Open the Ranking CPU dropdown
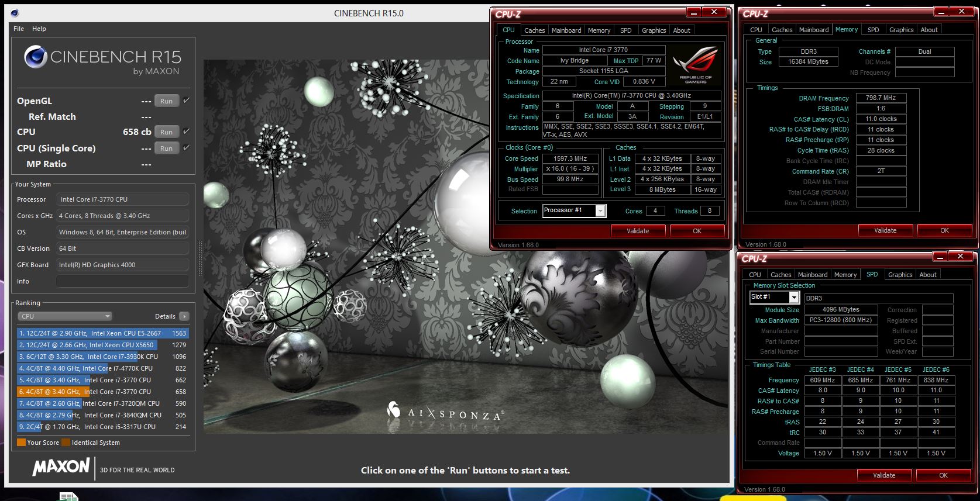The height and width of the screenshot is (501, 980). tap(65, 316)
